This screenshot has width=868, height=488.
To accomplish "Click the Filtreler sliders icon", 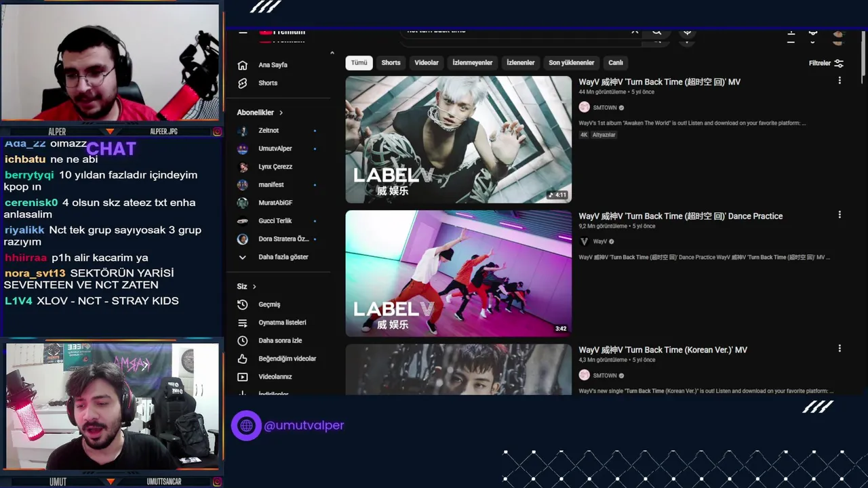I will click(x=839, y=63).
